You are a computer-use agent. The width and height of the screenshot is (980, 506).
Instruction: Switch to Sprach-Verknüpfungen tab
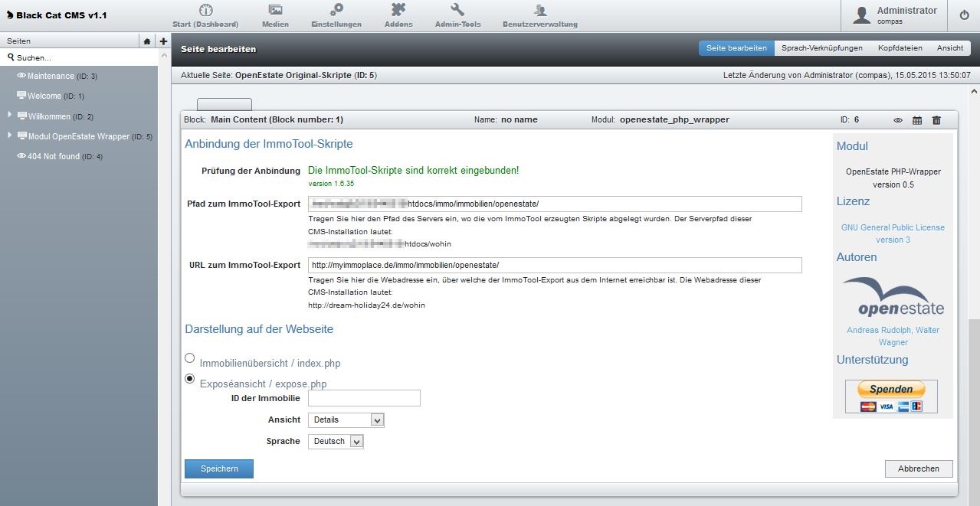click(822, 48)
